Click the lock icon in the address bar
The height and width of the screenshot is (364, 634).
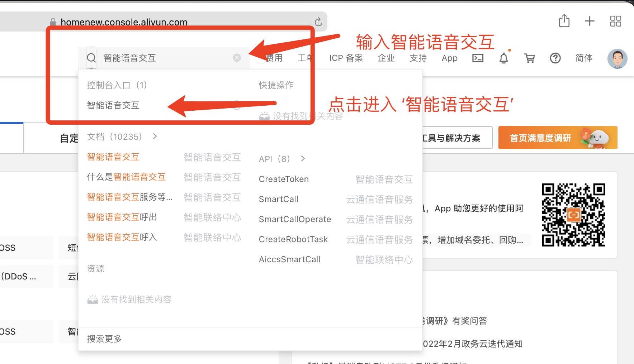click(x=53, y=22)
